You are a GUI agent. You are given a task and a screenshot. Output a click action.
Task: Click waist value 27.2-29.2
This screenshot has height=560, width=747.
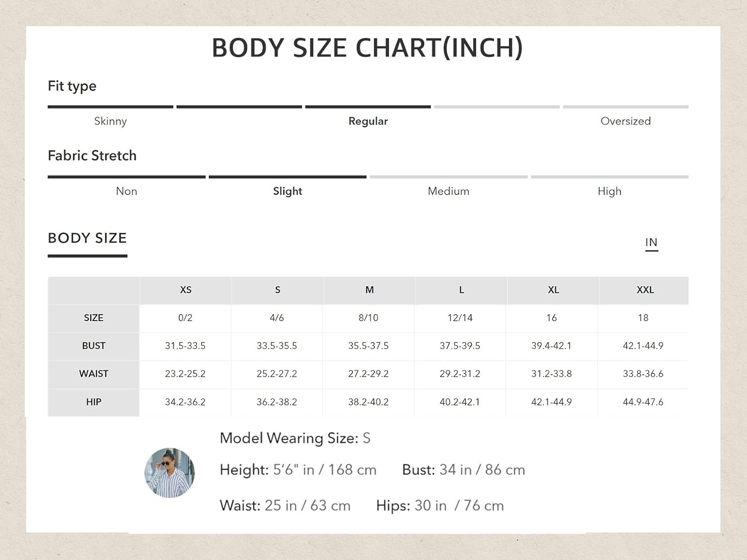click(x=369, y=374)
